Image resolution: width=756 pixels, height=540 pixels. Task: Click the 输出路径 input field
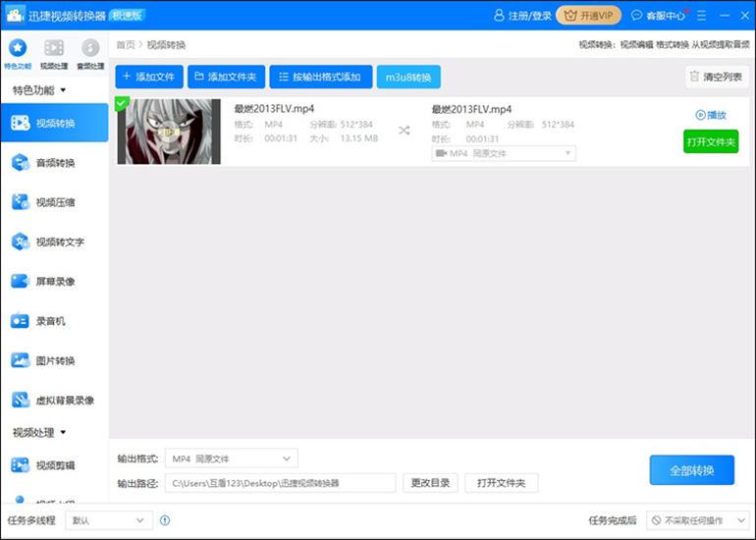click(280, 483)
